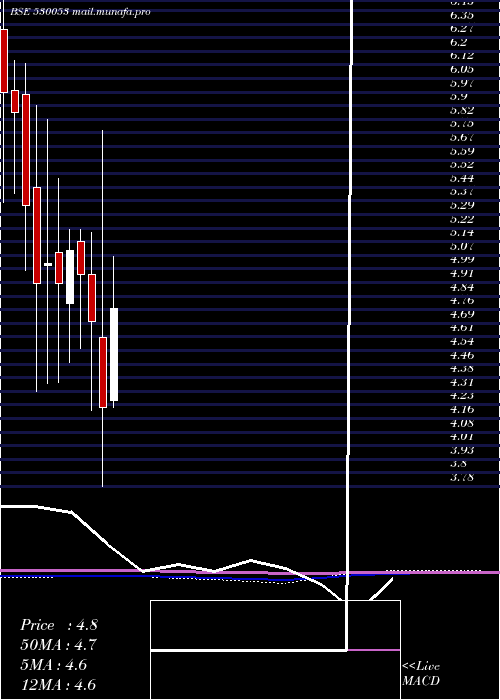Select the 5.29 price axis label
Image resolution: width=500 pixels, height=700 pixels.
[462, 206]
